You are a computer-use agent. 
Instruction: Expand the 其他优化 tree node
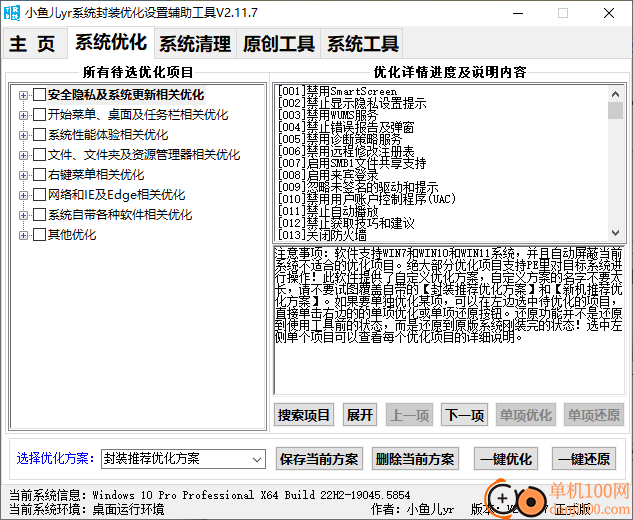pos(23,235)
